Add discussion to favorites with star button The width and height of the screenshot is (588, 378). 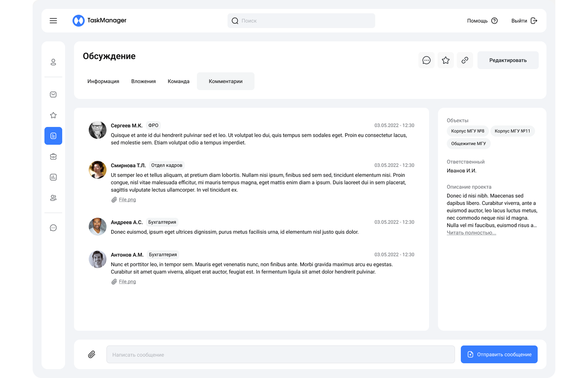point(445,60)
